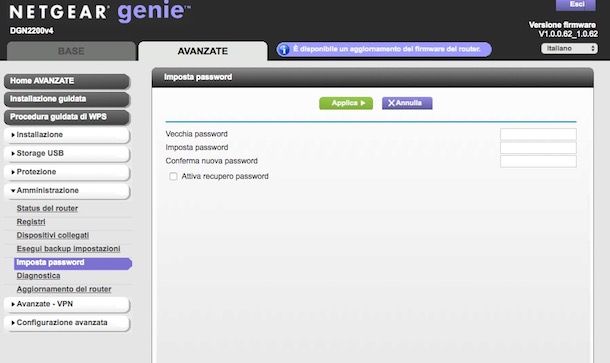Click the NETGEAR genie logo

click(100, 12)
